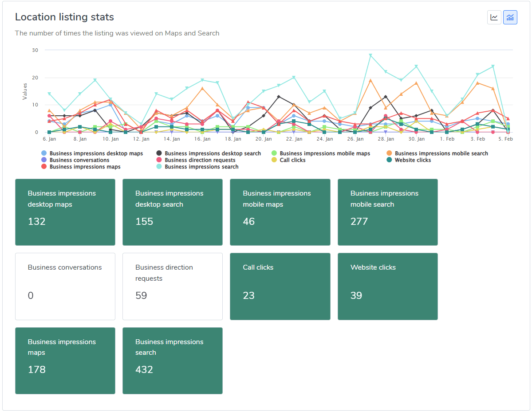Click the 28. Jan axis label
The image size is (532, 412).
[x=386, y=139]
